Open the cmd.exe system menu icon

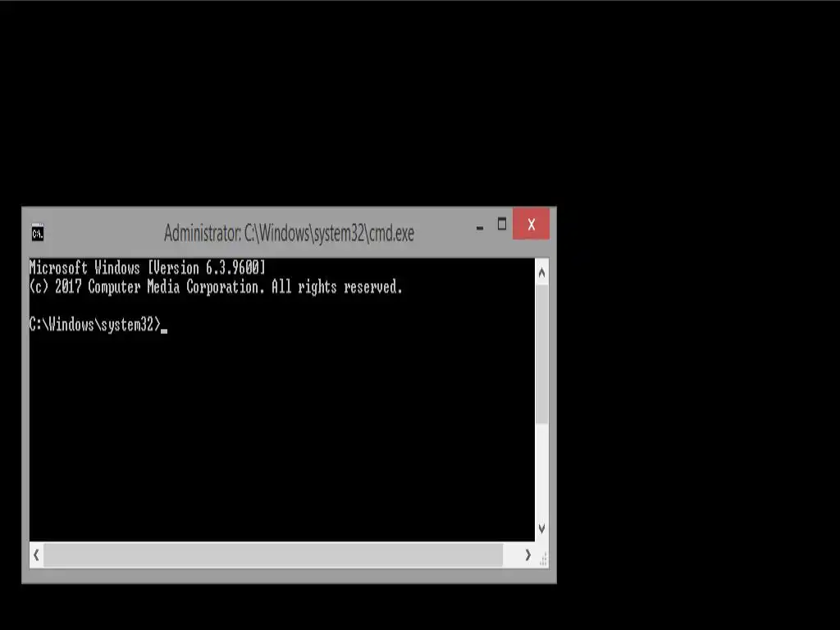(x=38, y=233)
